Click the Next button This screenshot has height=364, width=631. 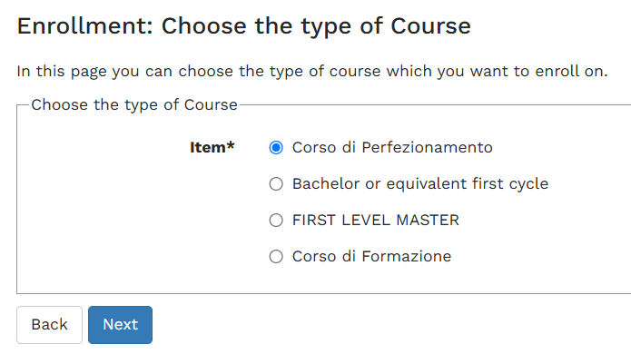point(121,325)
